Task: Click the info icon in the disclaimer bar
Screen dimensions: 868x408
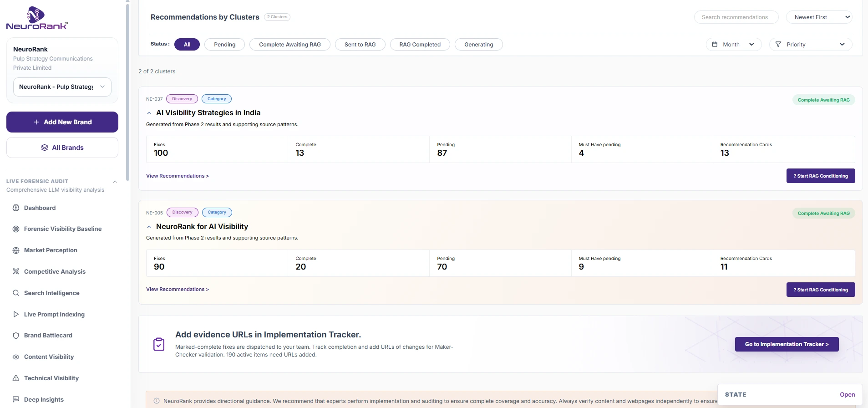Action: (157, 401)
